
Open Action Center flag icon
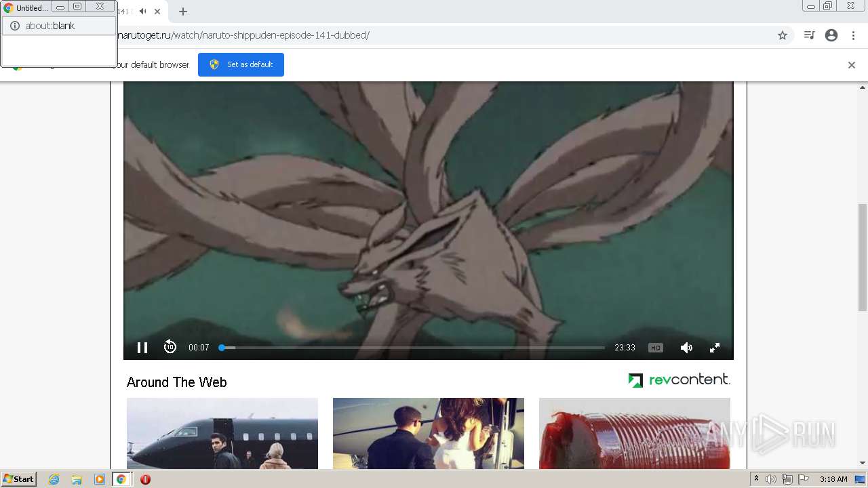[804, 479]
